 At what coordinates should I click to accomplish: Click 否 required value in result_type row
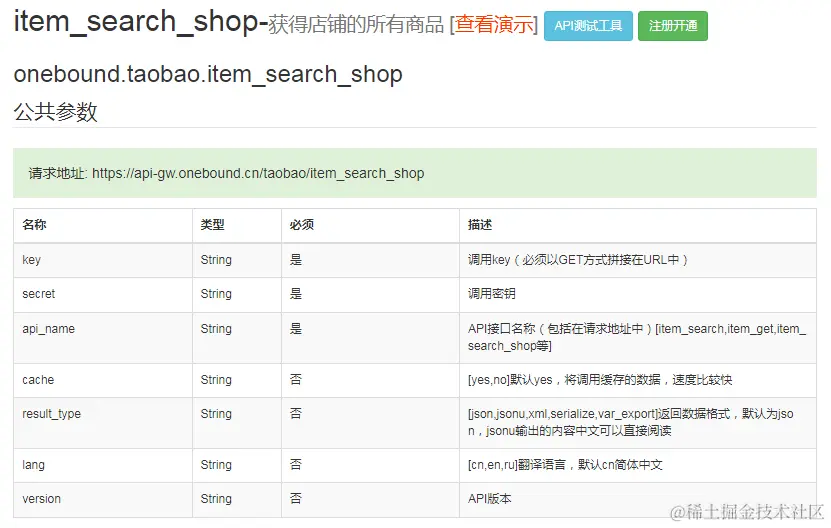pyautogui.click(x=296, y=413)
